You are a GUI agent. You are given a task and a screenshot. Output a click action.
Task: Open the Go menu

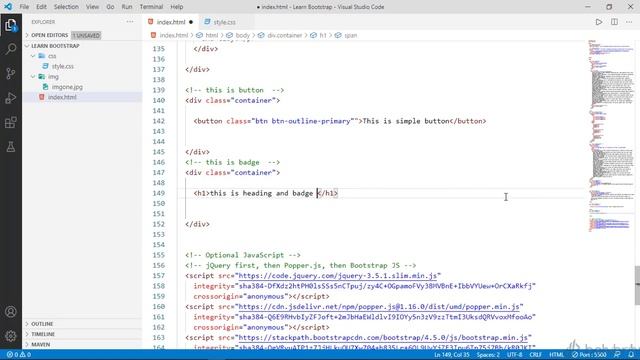pyautogui.click(x=110, y=7)
